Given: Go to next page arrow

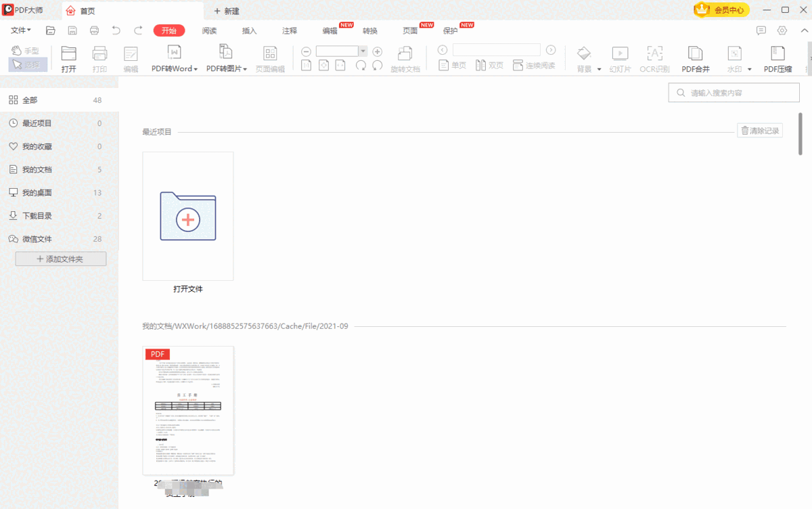Looking at the screenshot, I should (551, 50).
